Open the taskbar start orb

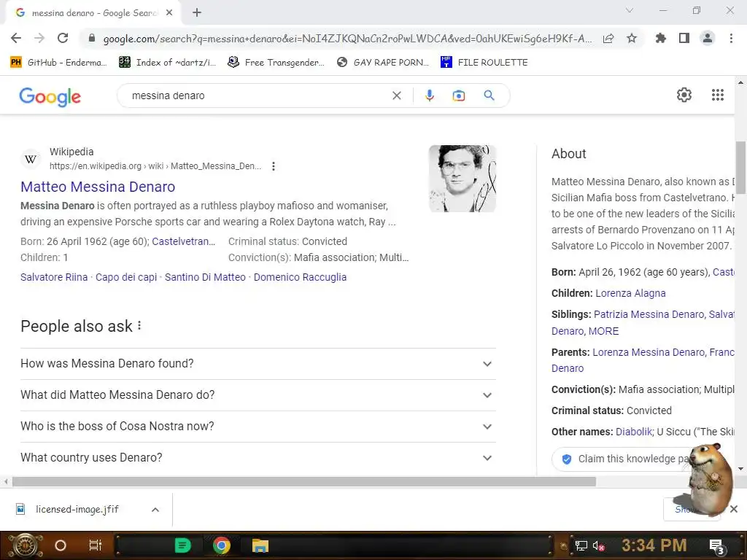coord(26,545)
